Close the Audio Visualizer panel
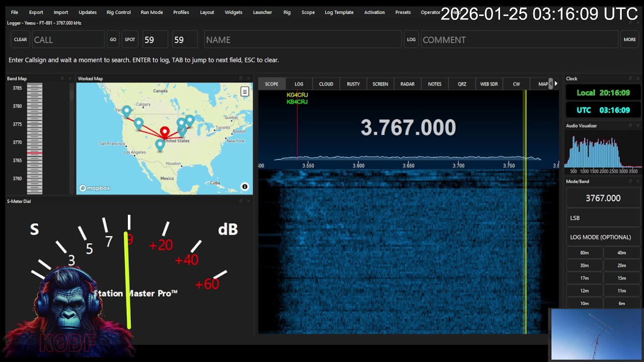644x362 pixels. click(x=638, y=126)
